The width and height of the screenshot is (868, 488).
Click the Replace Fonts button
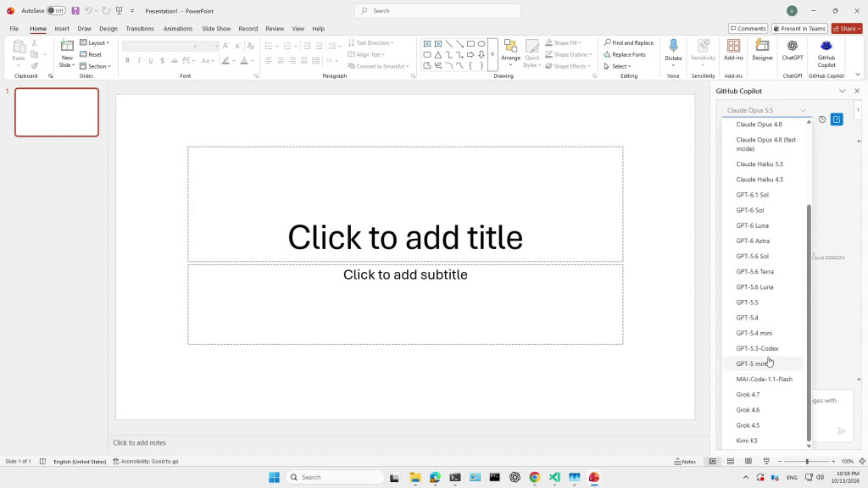tap(625, 55)
